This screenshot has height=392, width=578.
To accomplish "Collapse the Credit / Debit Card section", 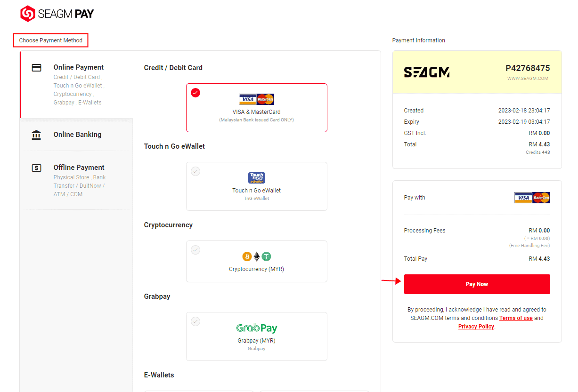I will [173, 67].
